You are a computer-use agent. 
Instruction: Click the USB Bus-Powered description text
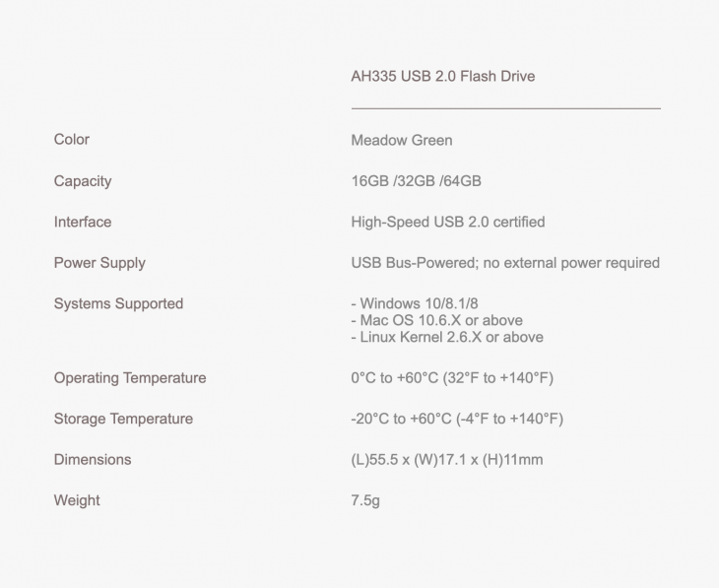point(505,263)
